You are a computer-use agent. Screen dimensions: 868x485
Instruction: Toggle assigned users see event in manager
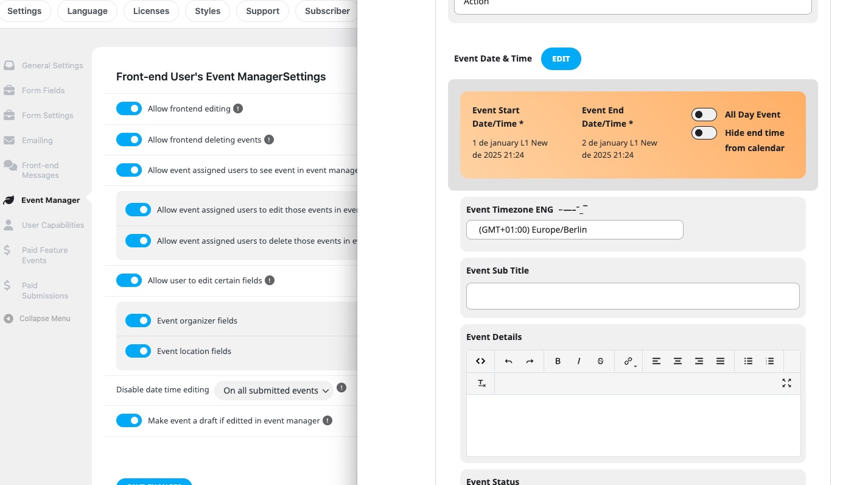point(129,170)
